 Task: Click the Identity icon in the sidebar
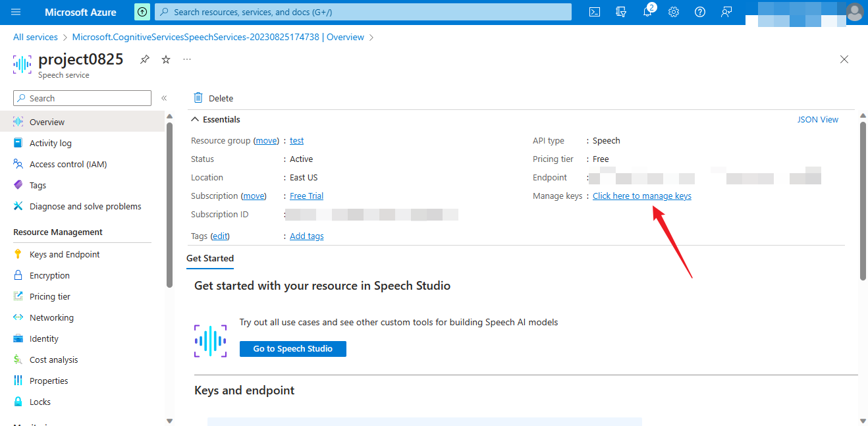pos(18,338)
